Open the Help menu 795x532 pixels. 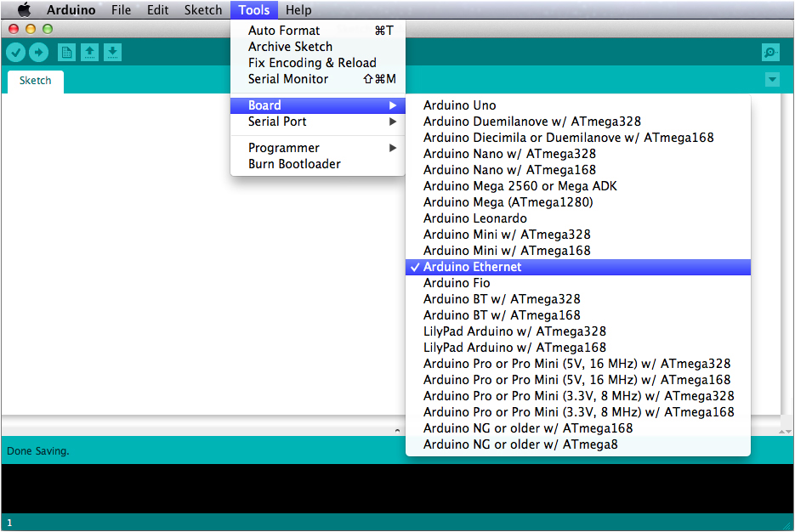(298, 9)
